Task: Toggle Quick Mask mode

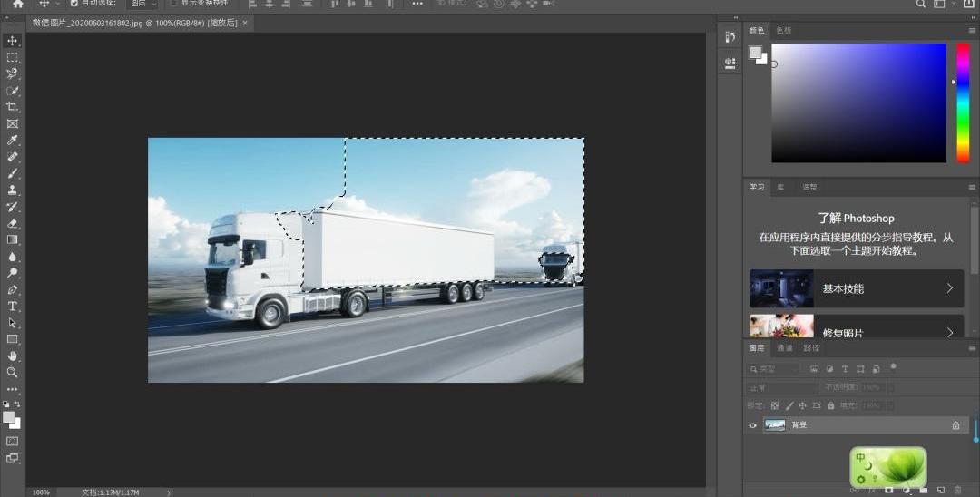Action: (12, 442)
